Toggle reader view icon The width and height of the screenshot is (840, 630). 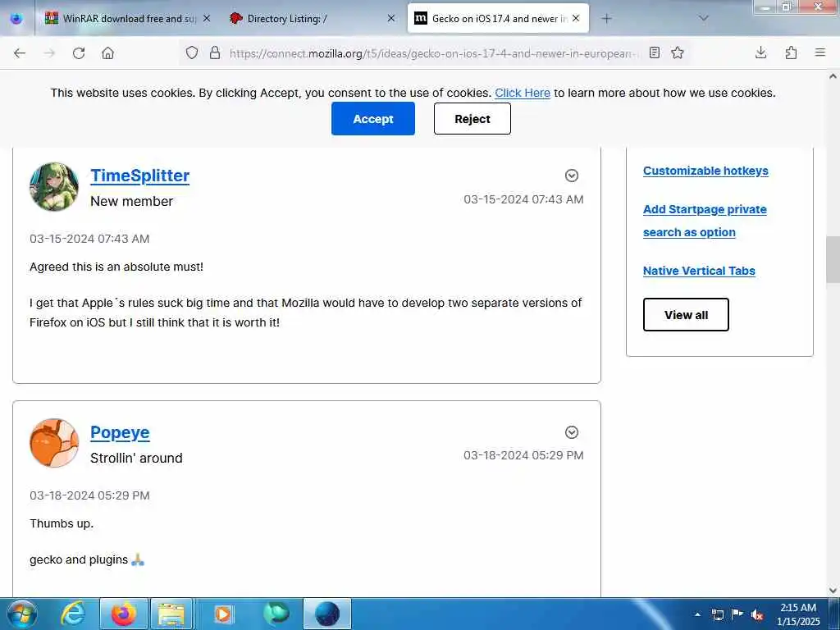[x=654, y=52]
